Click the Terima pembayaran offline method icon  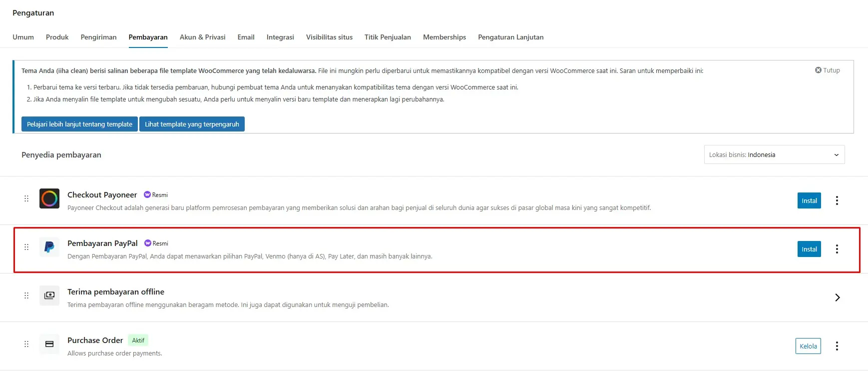(x=49, y=295)
